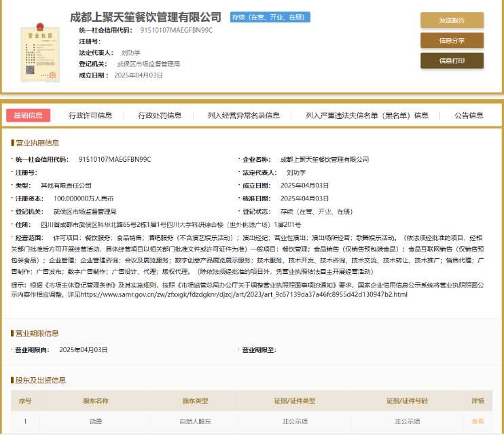Screen dimensions: 504x435
Task: Click the 信息分享 button
Action: 452,41
